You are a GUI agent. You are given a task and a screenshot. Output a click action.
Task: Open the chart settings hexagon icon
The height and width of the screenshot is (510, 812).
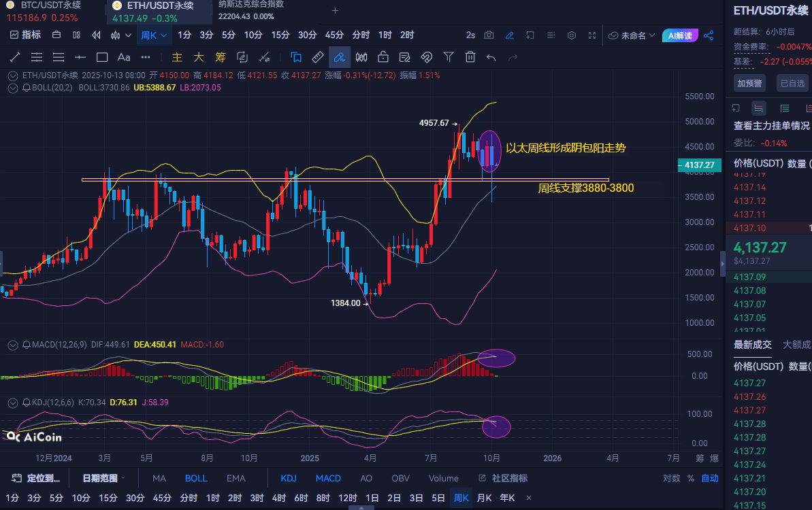coord(572,35)
